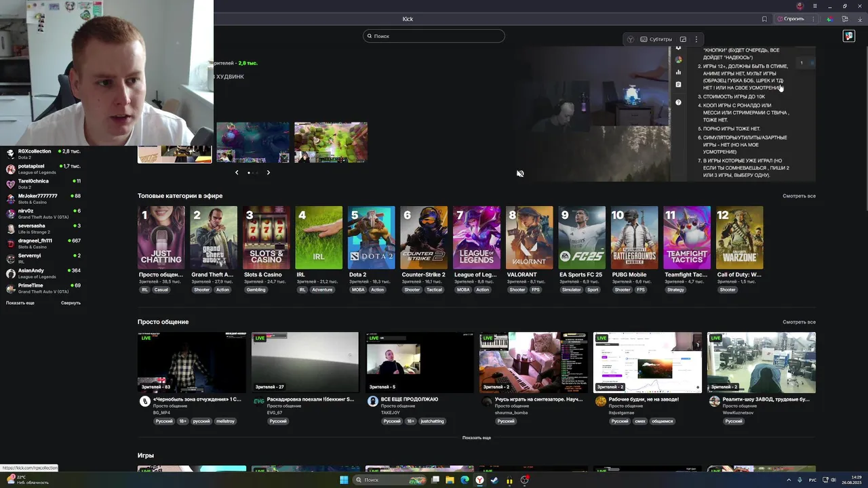Unmute the featured stream with the speaker icon
The width and height of the screenshot is (868, 488).
click(520, 174)
